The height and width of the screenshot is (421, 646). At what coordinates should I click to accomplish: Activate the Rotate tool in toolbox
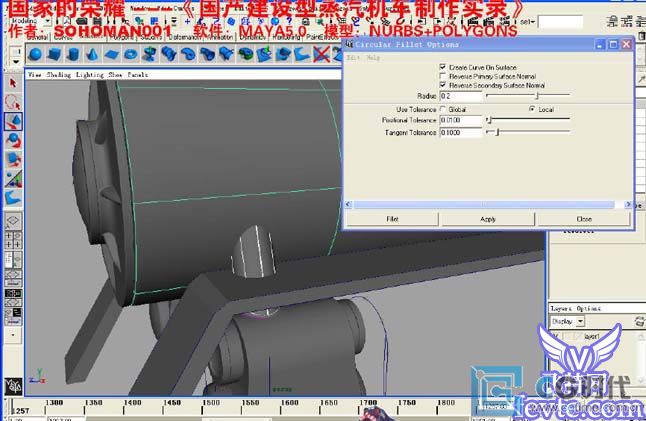pos(13,140)
